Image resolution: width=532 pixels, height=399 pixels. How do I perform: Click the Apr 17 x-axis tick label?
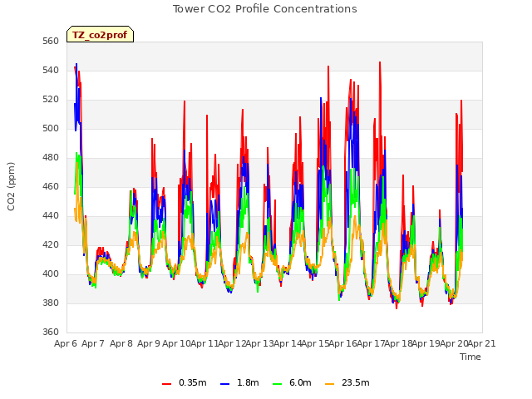[371, 343]
